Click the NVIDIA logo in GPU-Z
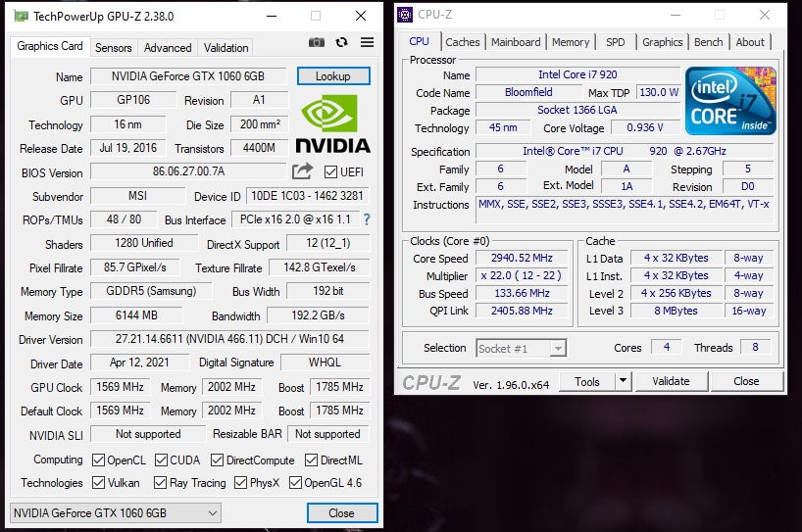 [333, 124]
